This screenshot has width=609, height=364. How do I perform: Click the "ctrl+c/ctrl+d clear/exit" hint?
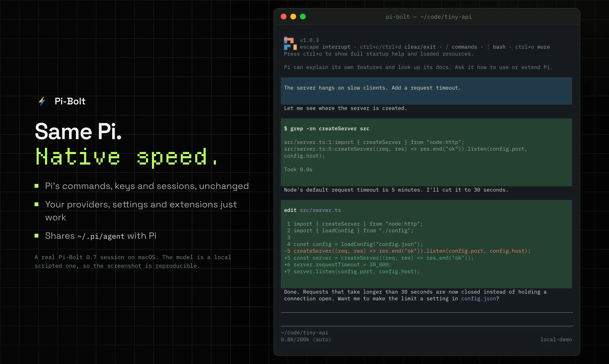pos(398,47)
